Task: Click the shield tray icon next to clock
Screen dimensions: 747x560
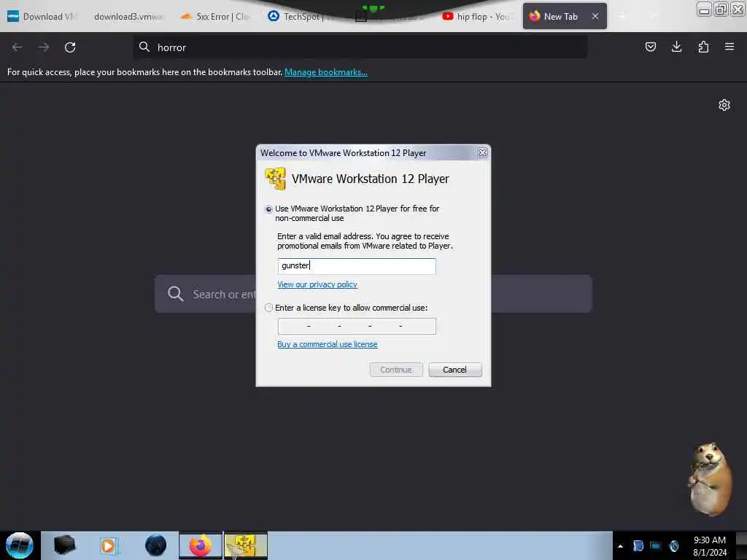Action: [x=674, y=545]
